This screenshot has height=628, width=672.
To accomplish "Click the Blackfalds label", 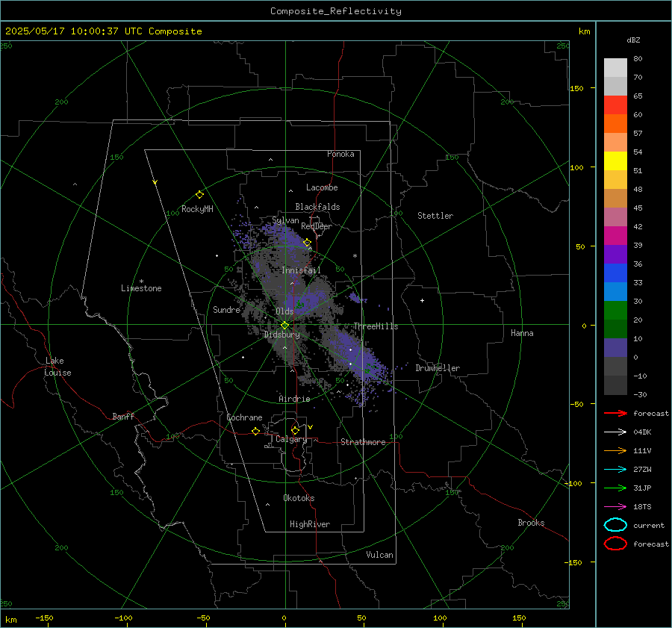I will point(317,207).
